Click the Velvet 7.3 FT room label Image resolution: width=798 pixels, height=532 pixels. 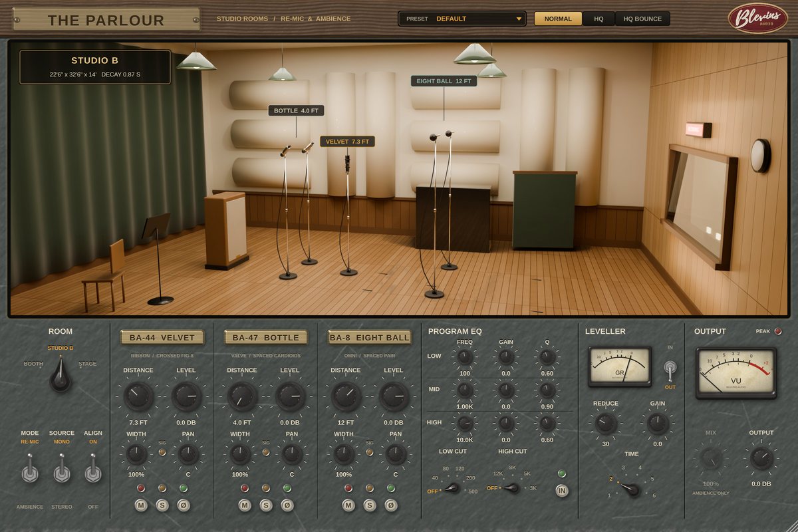click(x=347, y=141)
